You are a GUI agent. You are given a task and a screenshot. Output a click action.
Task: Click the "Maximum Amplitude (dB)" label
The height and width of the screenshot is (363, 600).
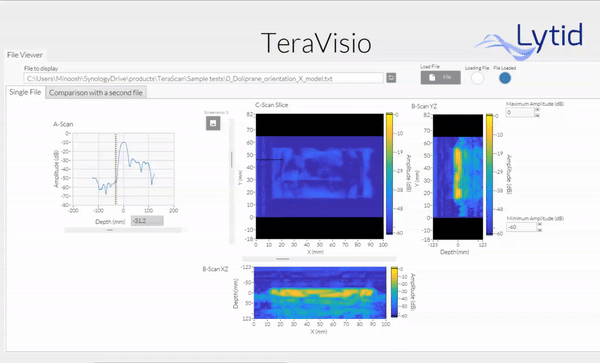click(535, 104)
